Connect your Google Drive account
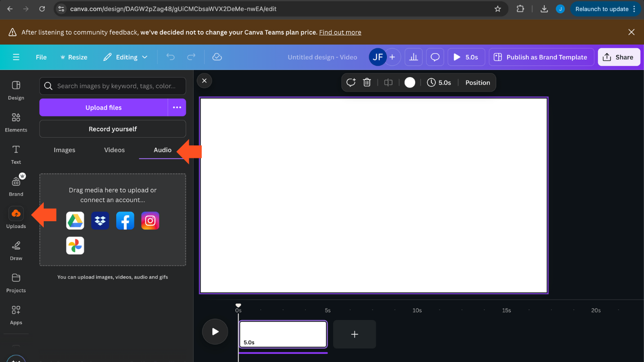This screenshot has height=362, width=644. click(75, 220)
